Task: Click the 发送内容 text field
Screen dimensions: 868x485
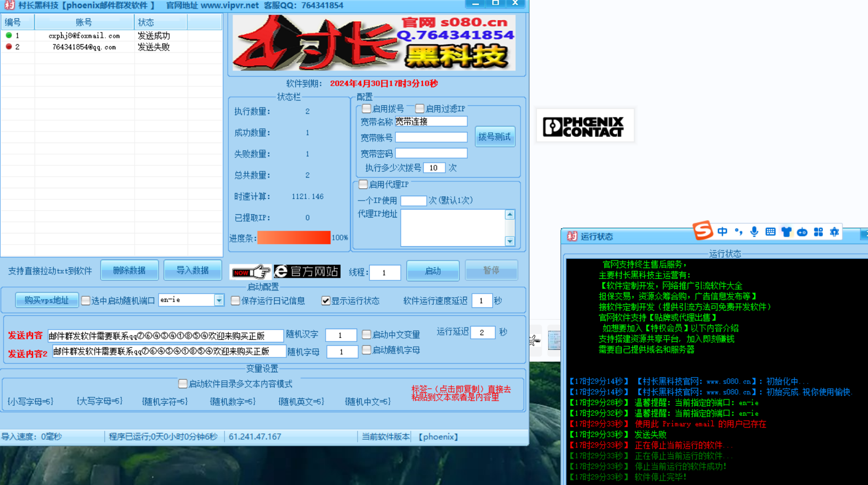Action: coord(166,336)
